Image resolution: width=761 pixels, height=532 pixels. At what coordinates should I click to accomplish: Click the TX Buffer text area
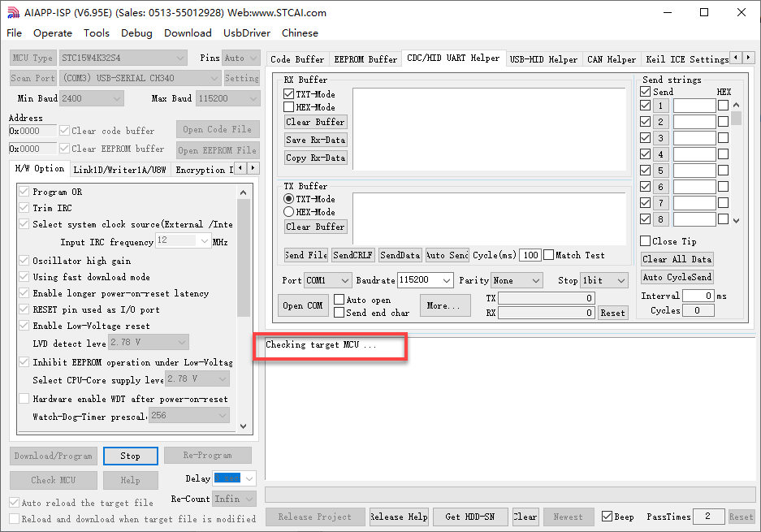[489, 218]
